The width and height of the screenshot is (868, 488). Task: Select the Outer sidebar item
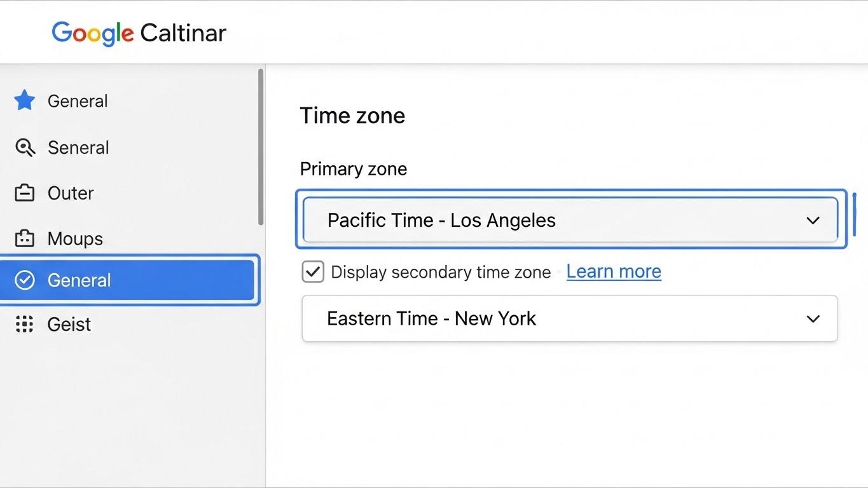click(71, 193)
